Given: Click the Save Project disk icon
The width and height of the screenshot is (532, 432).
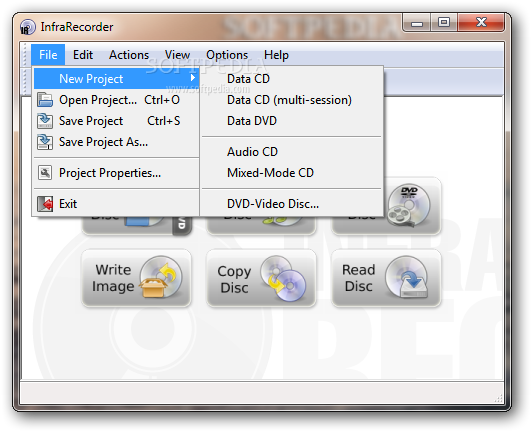Looking at the screenshot, I should (x=45, y=121).
